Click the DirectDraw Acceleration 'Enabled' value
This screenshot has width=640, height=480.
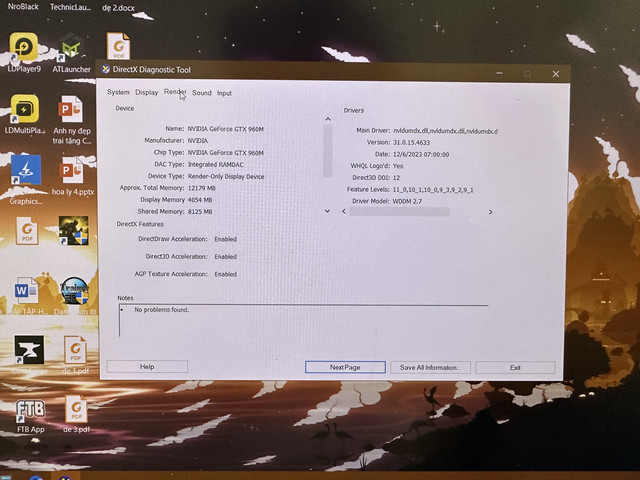226,239
